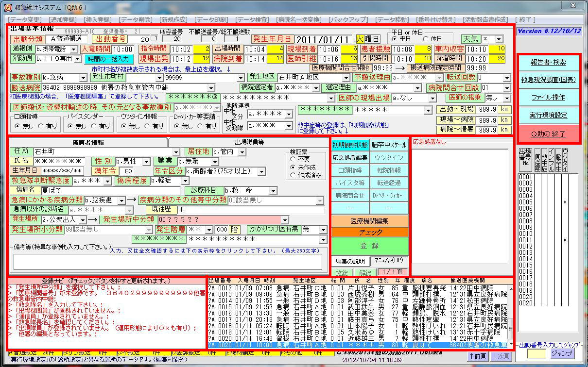
Task: Click the 次頁 next page arrow button
Action: pyautogui.click(x=501, y=356)
